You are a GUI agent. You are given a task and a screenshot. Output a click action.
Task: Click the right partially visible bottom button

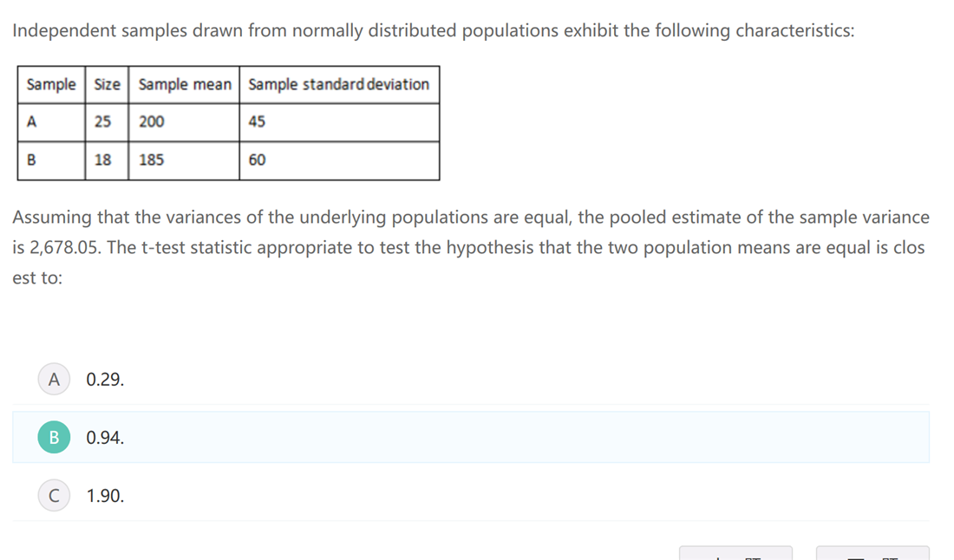(x=872, y=553)
